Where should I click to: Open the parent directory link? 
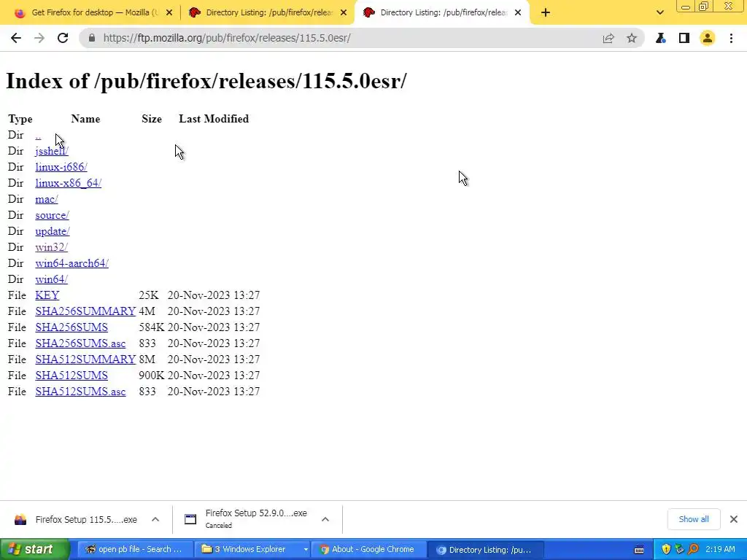38,135
